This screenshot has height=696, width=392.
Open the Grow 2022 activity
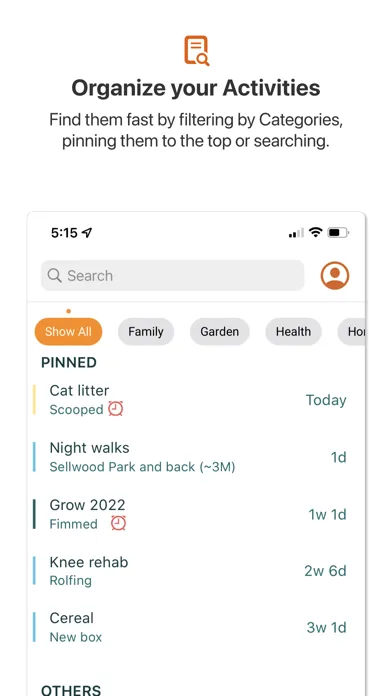pyautogui.click(x=190, y=514)
